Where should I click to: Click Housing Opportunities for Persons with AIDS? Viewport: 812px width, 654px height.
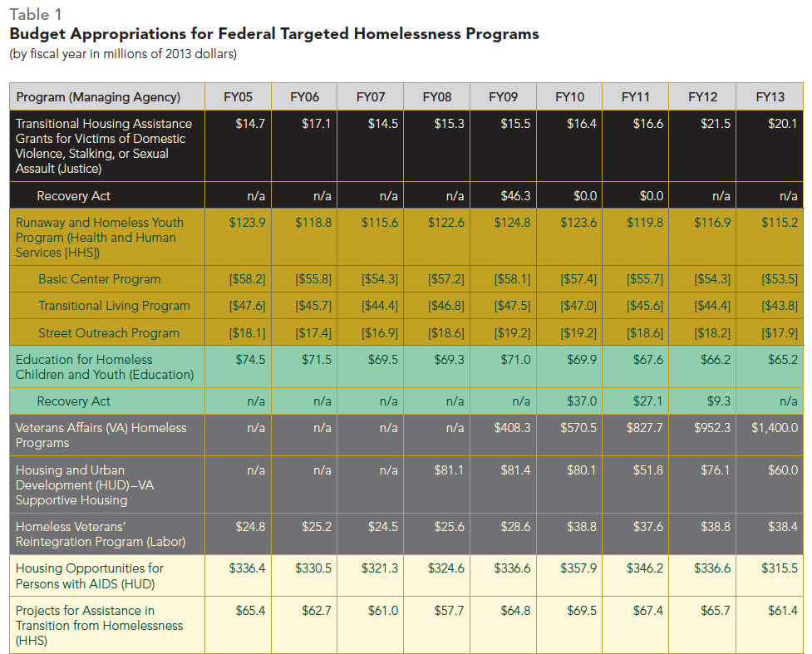pyautogui.click(x=90, y=576)
